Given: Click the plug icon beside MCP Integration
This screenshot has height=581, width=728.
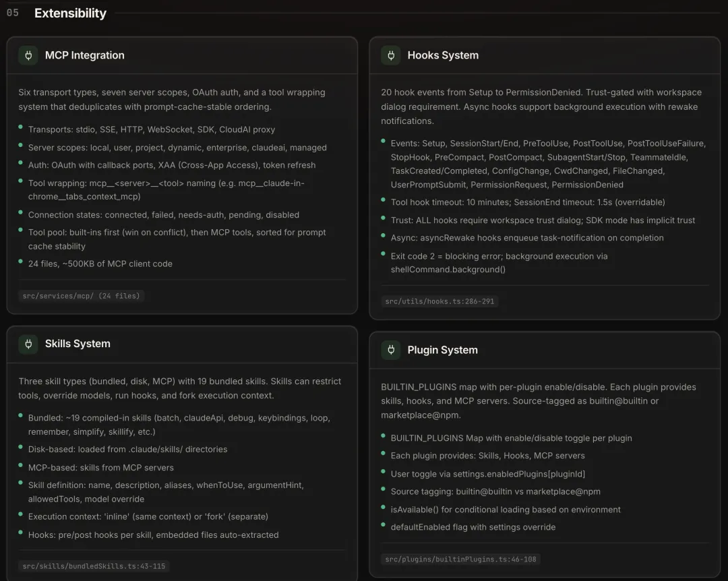Looking at the screenshot, I should pos(28,55).
